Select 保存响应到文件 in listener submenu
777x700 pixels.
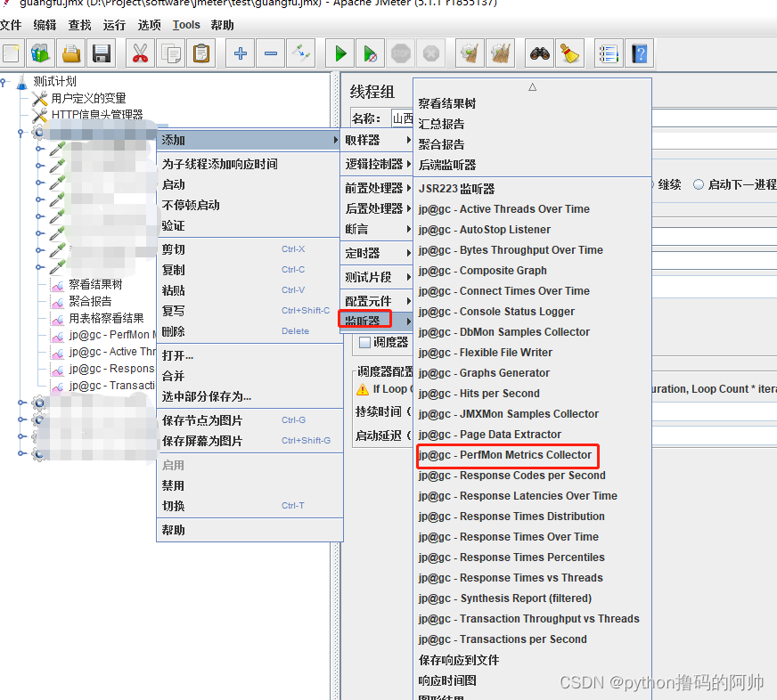[532, 660]
